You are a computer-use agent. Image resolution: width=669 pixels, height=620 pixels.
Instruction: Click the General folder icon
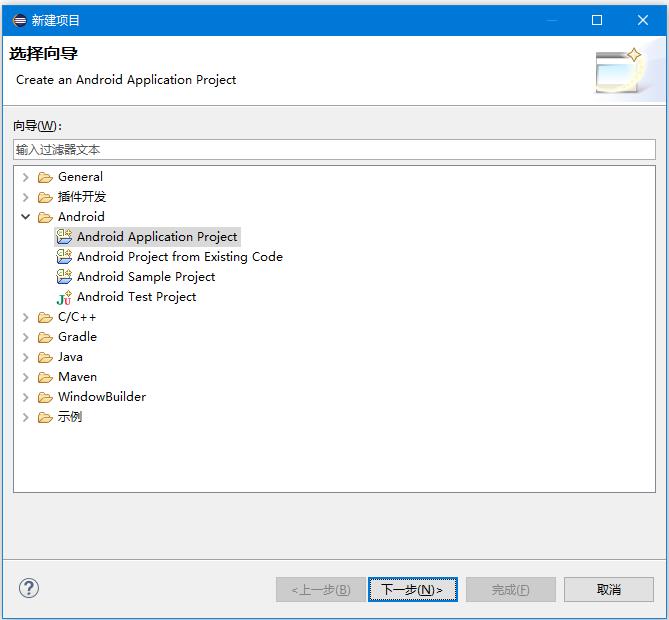pos(45,177)
